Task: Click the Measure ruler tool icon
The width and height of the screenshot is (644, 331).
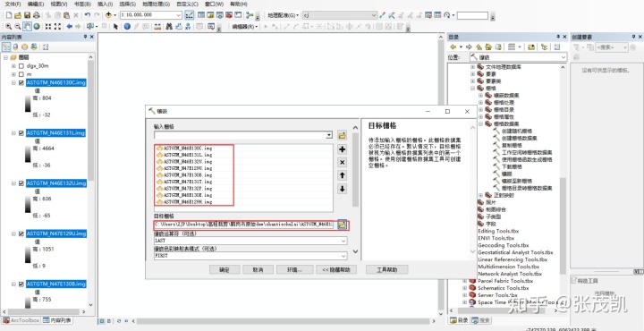Action: pyautogui.click(x=157, y=26)
